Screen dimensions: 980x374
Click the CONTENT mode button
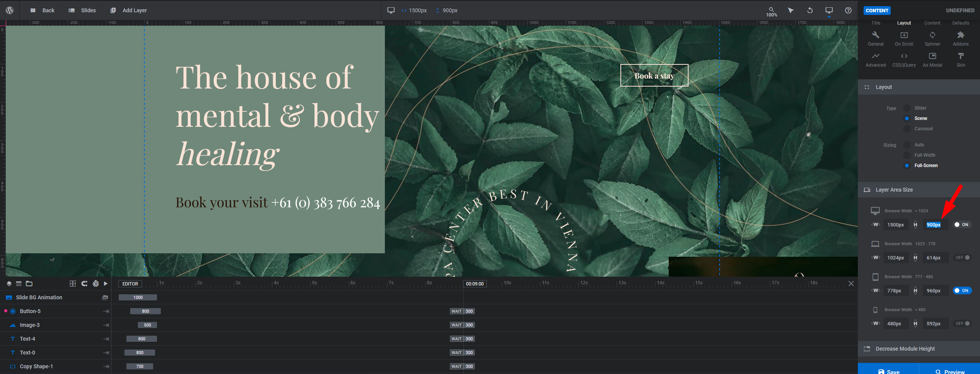[x=877, y=10]
